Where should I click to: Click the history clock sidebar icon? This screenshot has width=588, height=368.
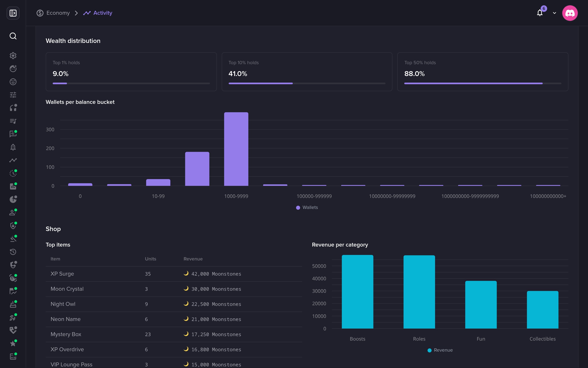coord(13,252)
